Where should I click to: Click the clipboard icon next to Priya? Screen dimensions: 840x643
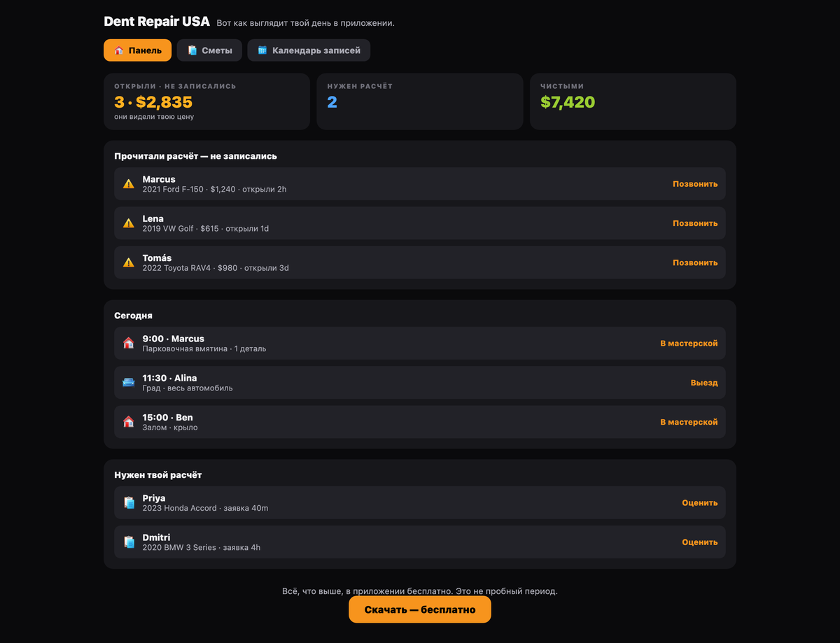click(x=129, y=503)
